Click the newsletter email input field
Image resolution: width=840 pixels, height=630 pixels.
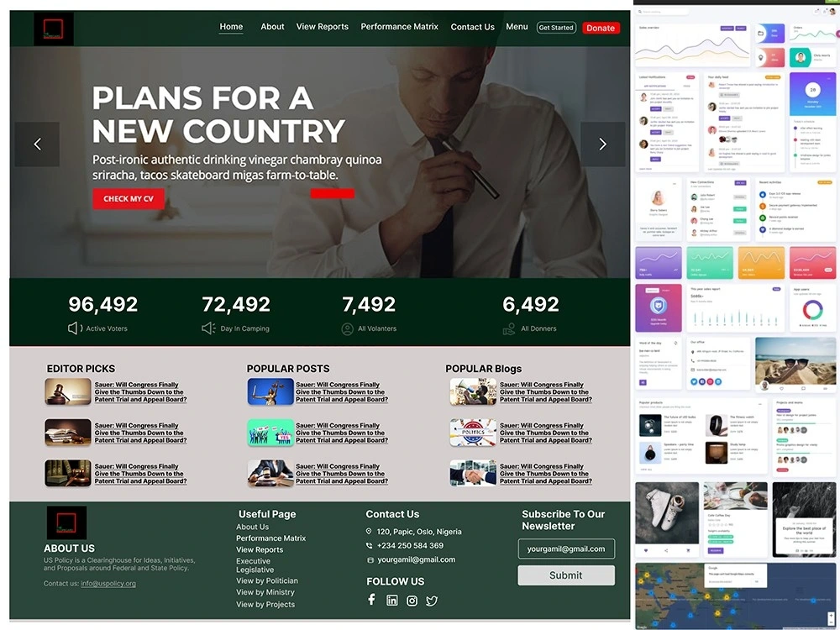click(566, 549)
